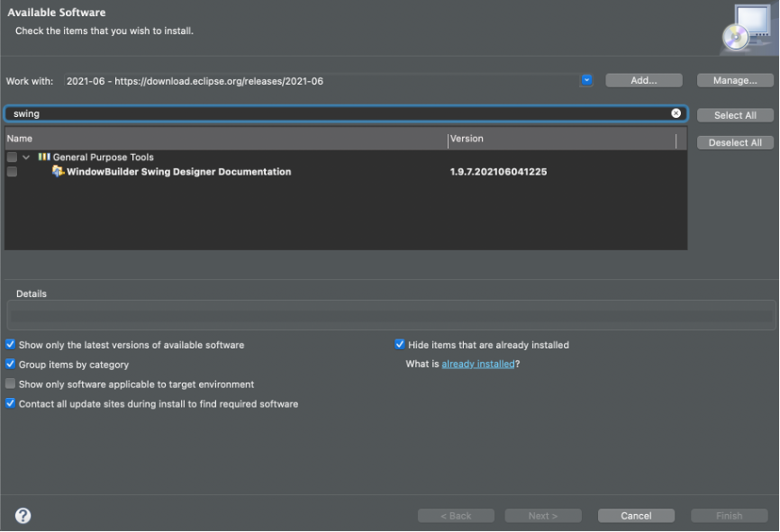The height and width of the screenshot is (532, 780).
Task: Click the Finish button
Action: (x=729, y=516)
